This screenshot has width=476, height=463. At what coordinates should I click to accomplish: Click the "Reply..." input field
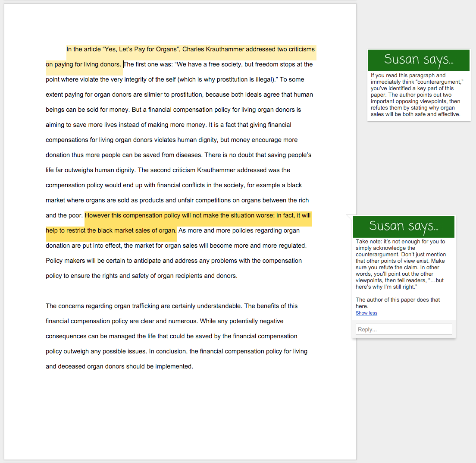[404, 329]
